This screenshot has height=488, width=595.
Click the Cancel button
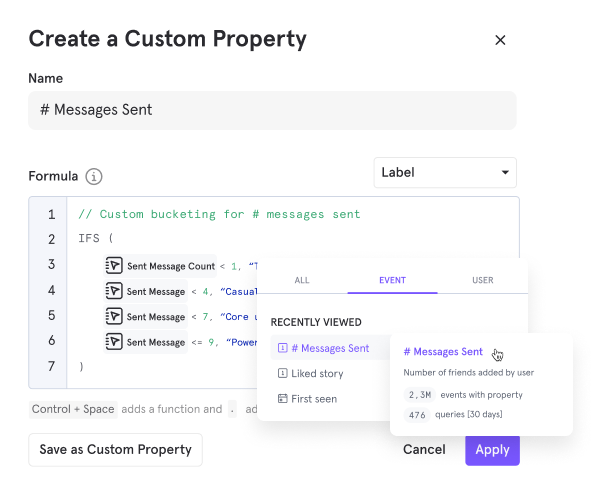(x=424, y=450)
